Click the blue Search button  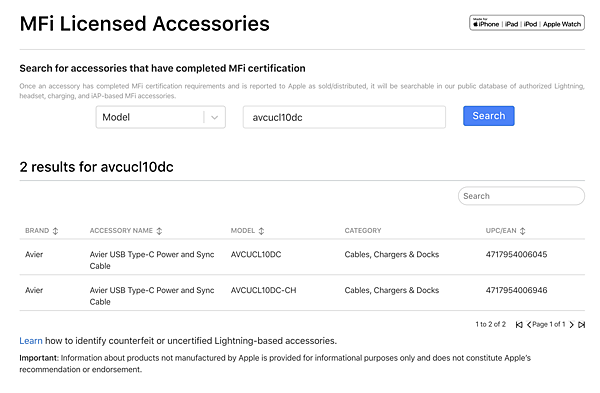point(489,116)
